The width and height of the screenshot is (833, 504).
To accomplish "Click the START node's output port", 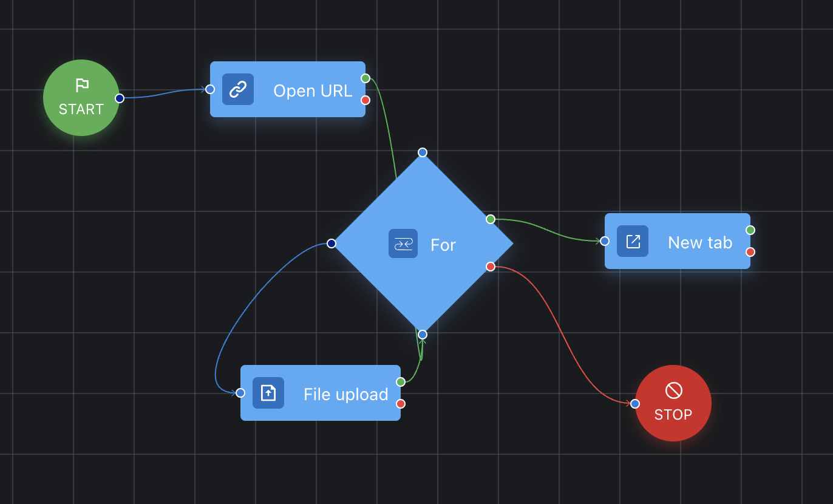I will [x=120, y=98].
